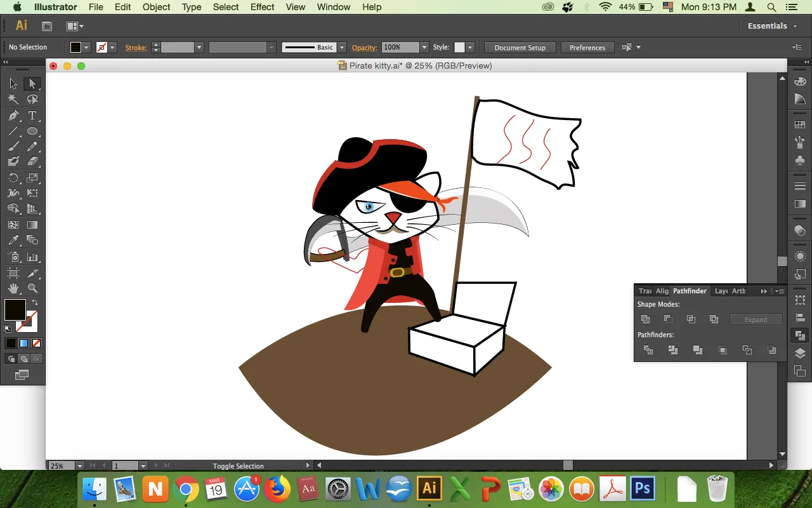Viewport: 812px width, 508px height.
Task: Open the Basic brush definition dropdown
Action: [342, 48]
